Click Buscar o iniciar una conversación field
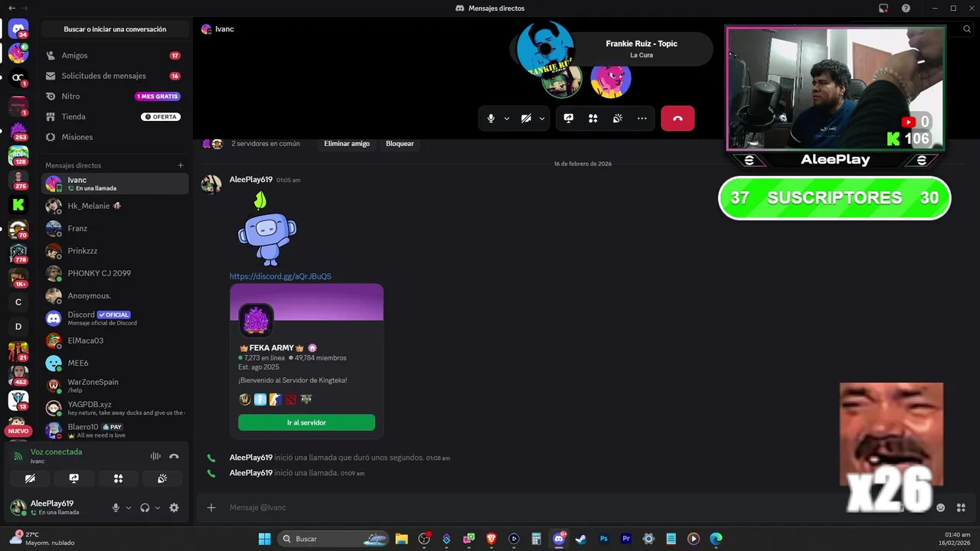Screen dimensions: 980x551 coord(115,29)
